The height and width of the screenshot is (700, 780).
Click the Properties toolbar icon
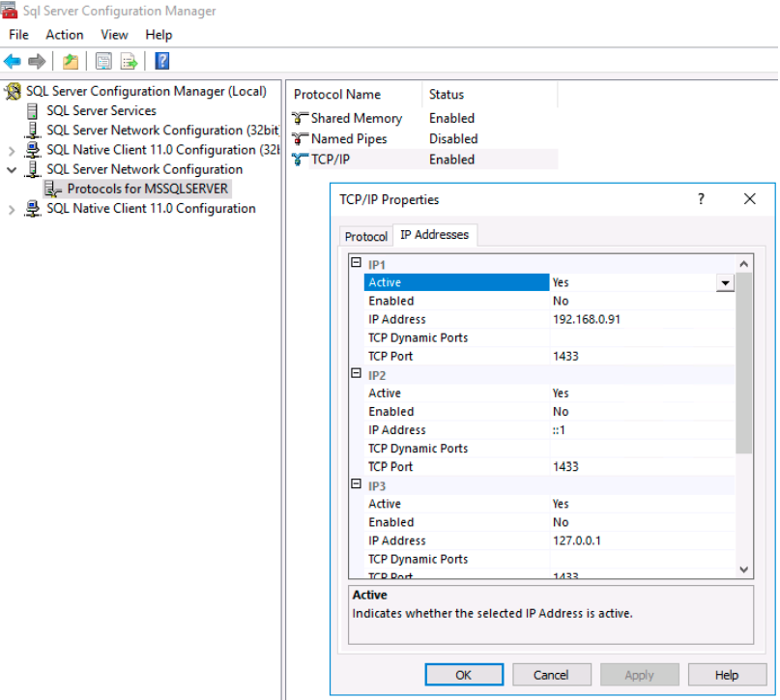(x=103, y=61)
